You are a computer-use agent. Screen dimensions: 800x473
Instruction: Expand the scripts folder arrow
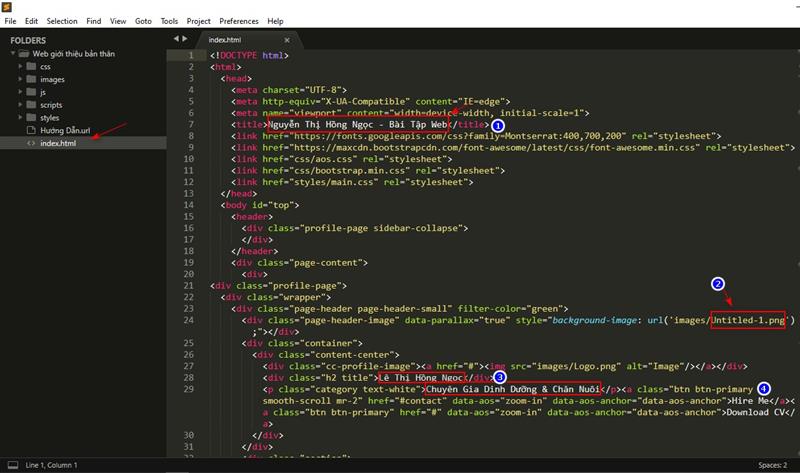coord(21,105)
